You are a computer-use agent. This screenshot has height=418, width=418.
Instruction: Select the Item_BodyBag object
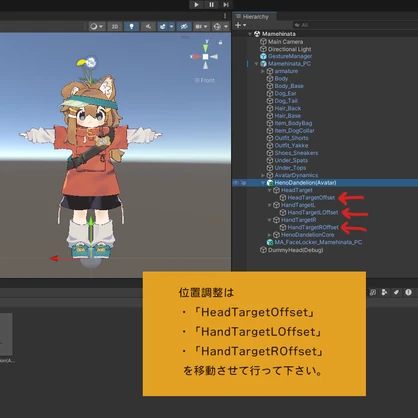pyautogui.click(x=293, y=123)
